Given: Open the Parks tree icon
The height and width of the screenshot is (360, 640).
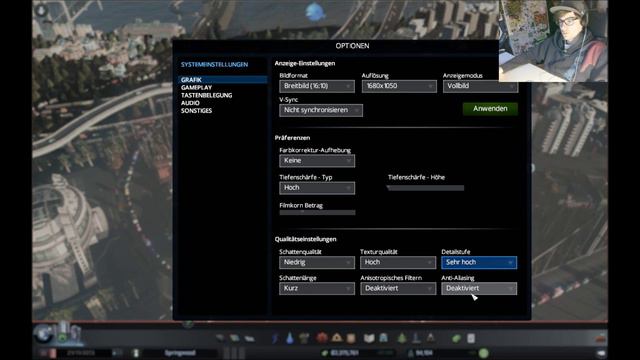Looking at the screenshot, I should pos(402,338).
